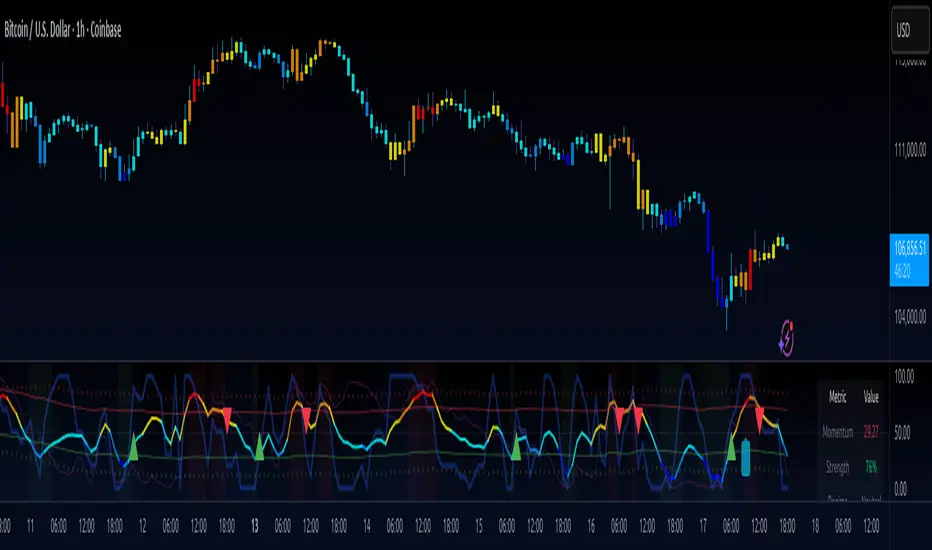The width and height of the screenshot is (932, 550).
Task: Click the green up-triangle signal beside the teal bar
Action: pyautogui.click(x=731, y=449)
